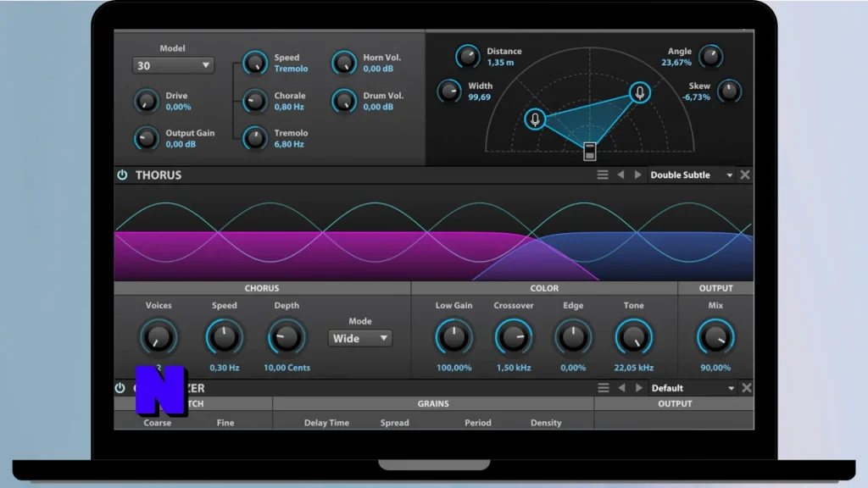
Task: Toggle the THORUS power button
Action: (122, 175)
